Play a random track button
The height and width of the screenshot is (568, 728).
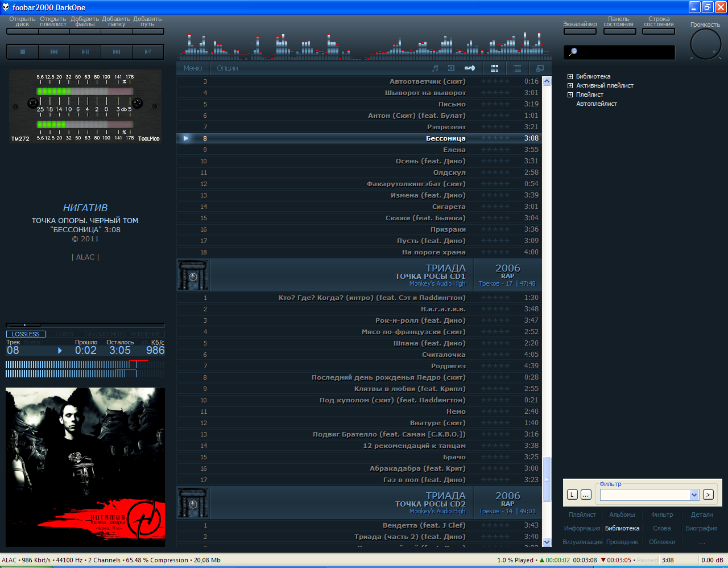tap(148, 52)
